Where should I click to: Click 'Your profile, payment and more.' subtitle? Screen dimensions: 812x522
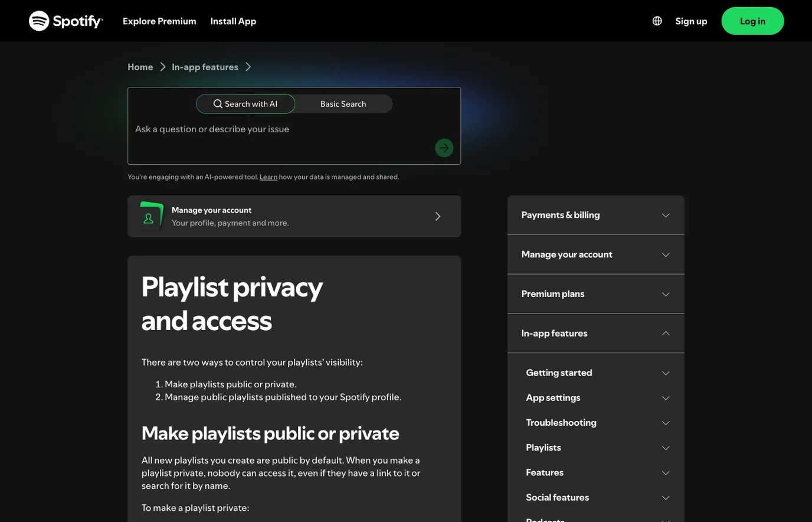tap(230, 223)
